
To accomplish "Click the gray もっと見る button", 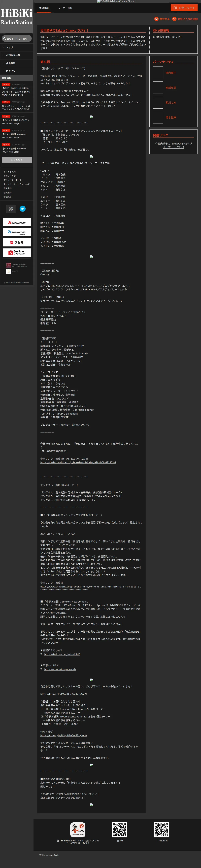I will [x=17, y=160].
